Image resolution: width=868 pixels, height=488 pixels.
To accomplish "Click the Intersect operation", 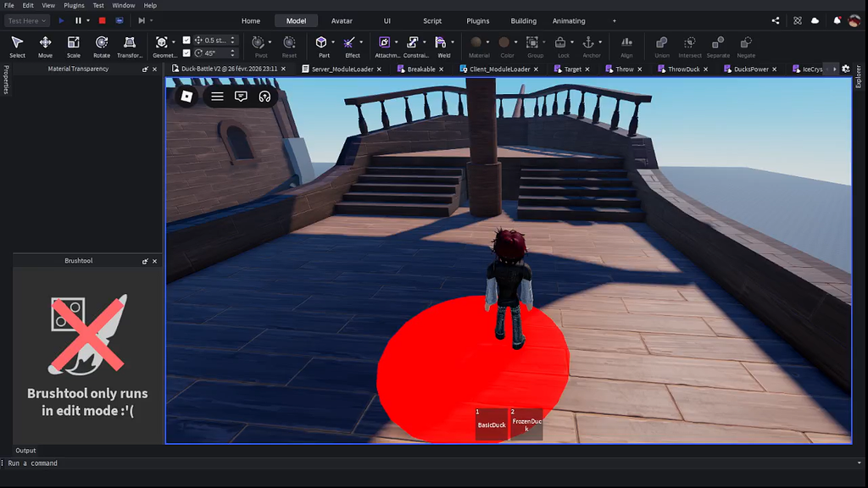I will click(x=690, y=47).
